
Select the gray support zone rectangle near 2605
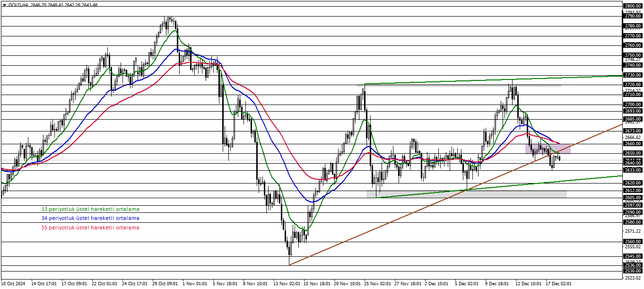pos(467,193)
